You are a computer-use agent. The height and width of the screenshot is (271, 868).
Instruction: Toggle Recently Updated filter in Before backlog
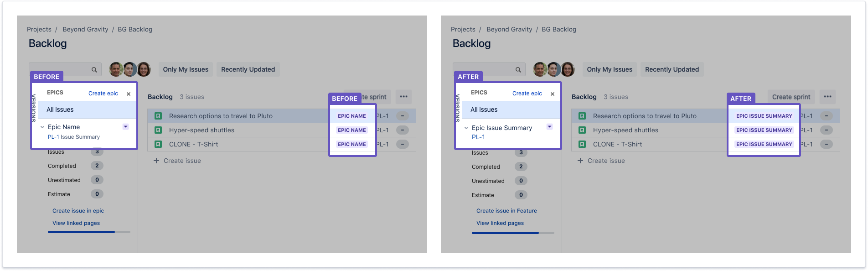pyautogui.click(x=248, y=69)
